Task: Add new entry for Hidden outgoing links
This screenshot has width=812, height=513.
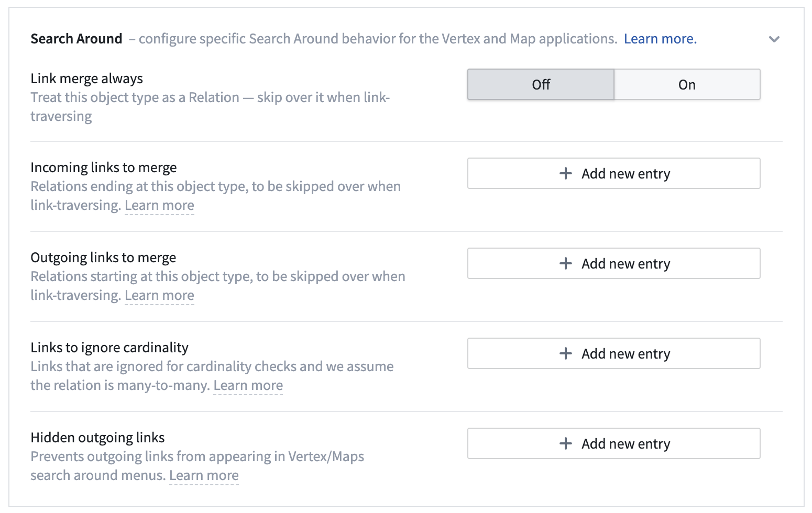Action: [x=613, y=443]
